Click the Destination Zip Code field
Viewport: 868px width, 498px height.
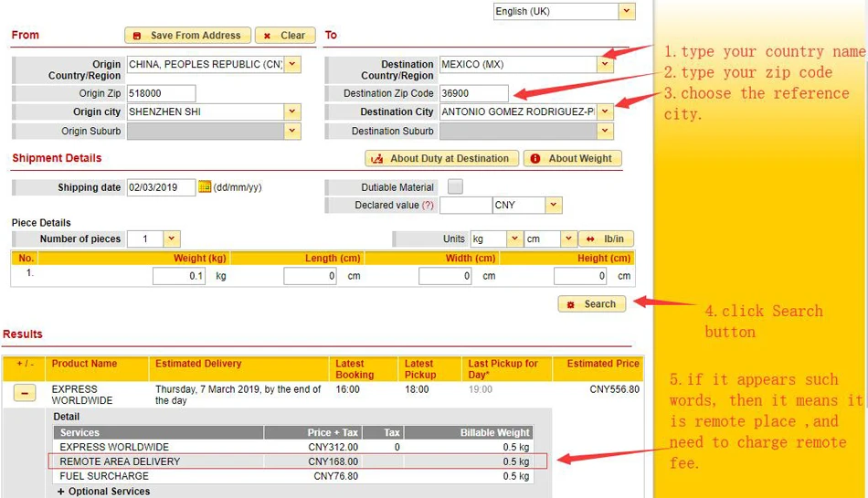(x=474, y=93)
